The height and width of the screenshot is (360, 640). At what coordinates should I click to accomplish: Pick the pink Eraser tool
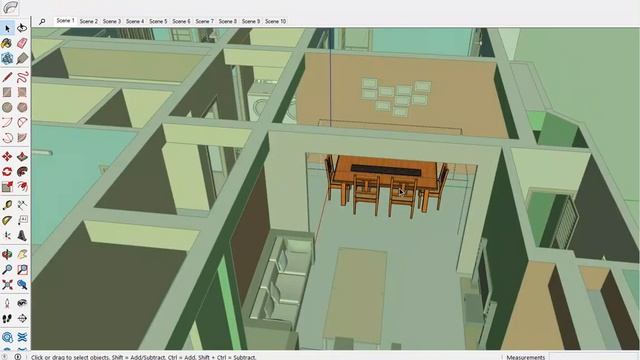(x=22, y=43)
